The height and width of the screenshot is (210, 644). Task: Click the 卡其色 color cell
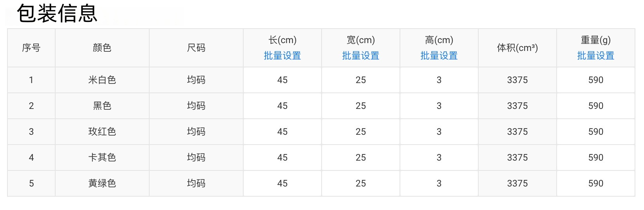click(102, 157)
